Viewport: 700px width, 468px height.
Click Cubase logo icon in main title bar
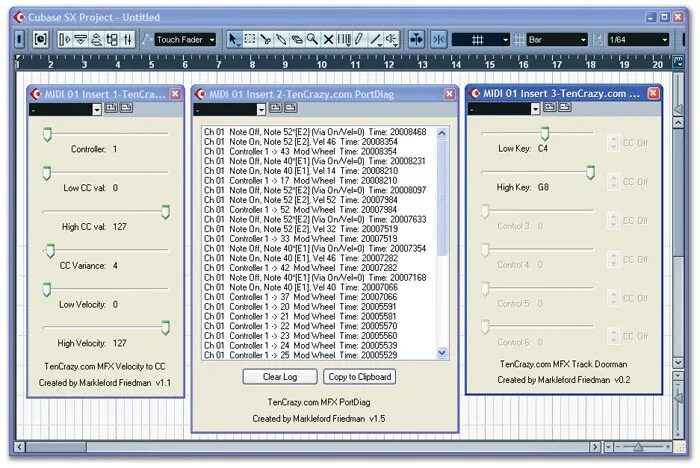[x=20, y=17]
